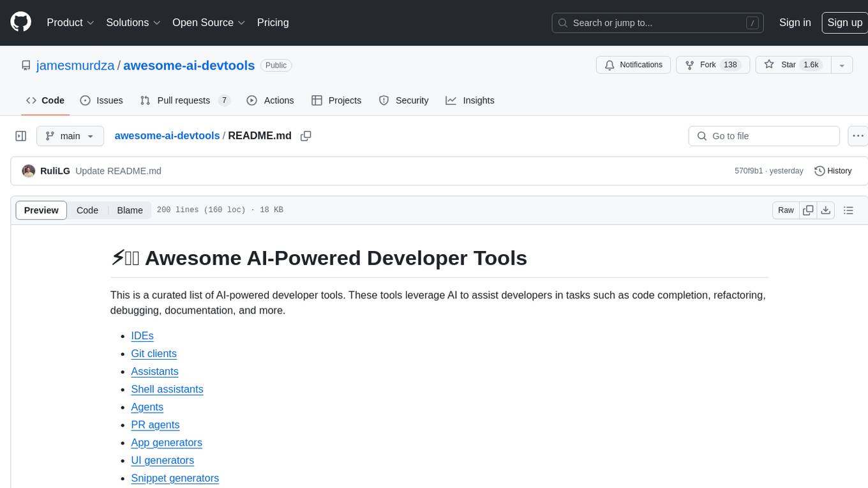Jump to the UI generators section
The height and width of the screenshot is (488, 868).
pos(162,461)
